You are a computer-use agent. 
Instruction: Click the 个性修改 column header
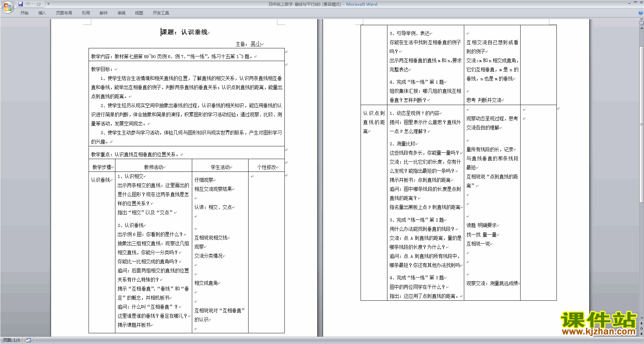[x=267, y=167]
